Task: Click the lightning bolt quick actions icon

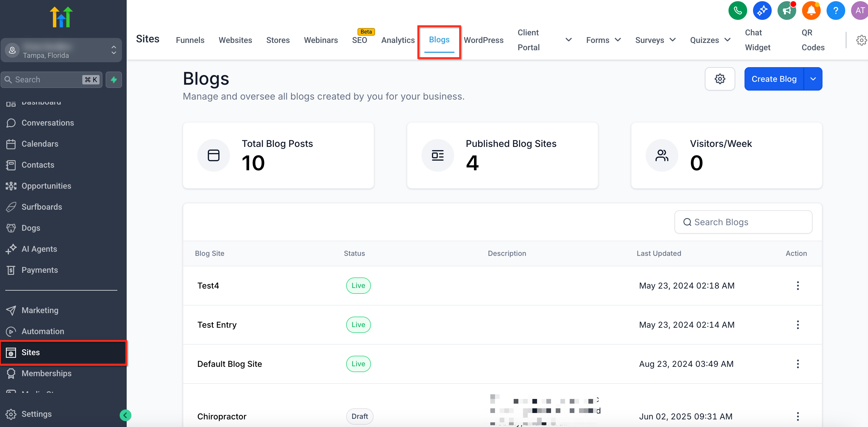Action: click(114, 80)
